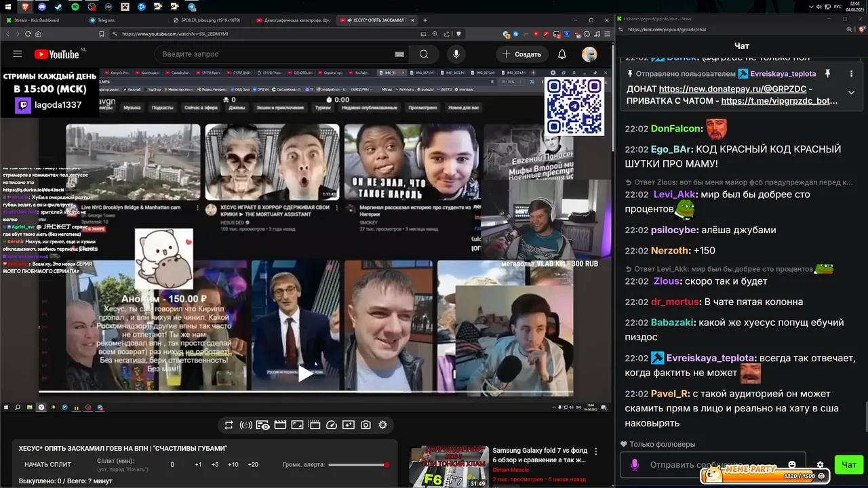The width and height of the screenshot is (868, 488).
Task: Click username Pavel_R in chat
Action: coord(670,394)
